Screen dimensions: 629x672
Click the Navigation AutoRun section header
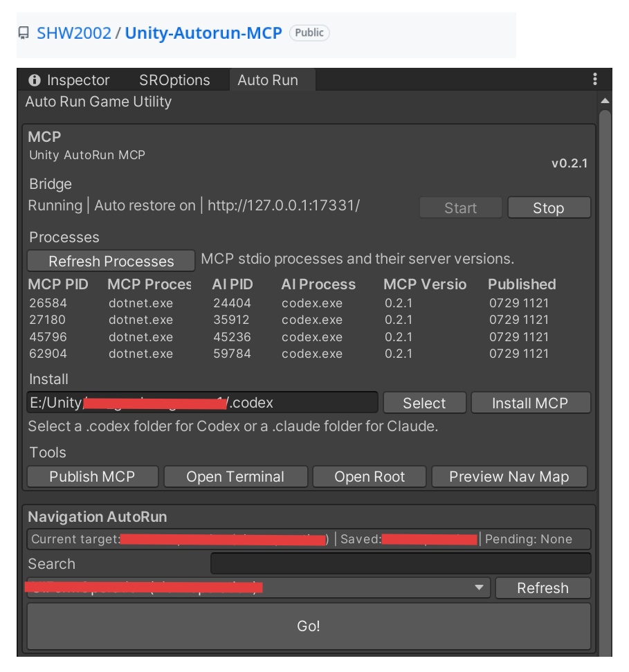pos(98,516)
